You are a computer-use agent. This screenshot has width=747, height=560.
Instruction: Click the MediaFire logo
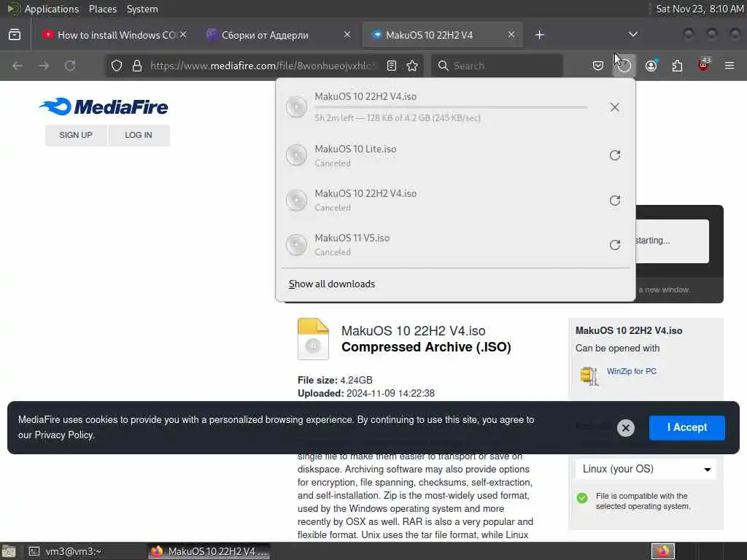[x=104, y=106]
